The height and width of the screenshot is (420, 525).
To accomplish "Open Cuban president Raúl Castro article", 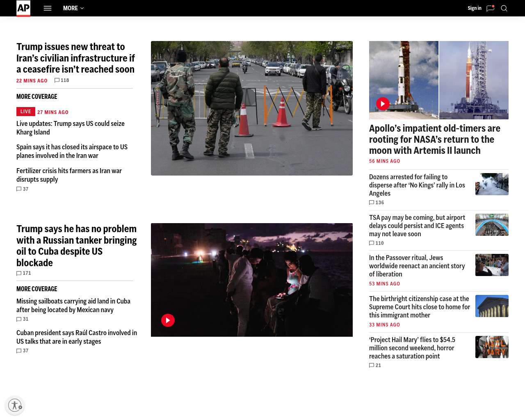I will (77, 337).
